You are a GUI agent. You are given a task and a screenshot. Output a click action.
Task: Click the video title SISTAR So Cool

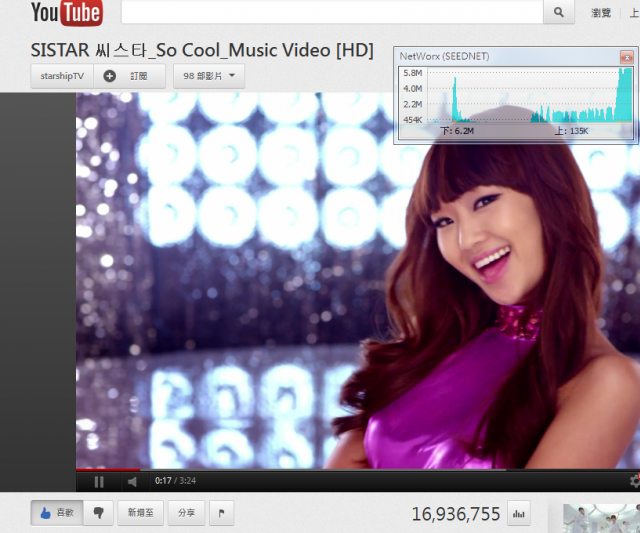(202, 50)
